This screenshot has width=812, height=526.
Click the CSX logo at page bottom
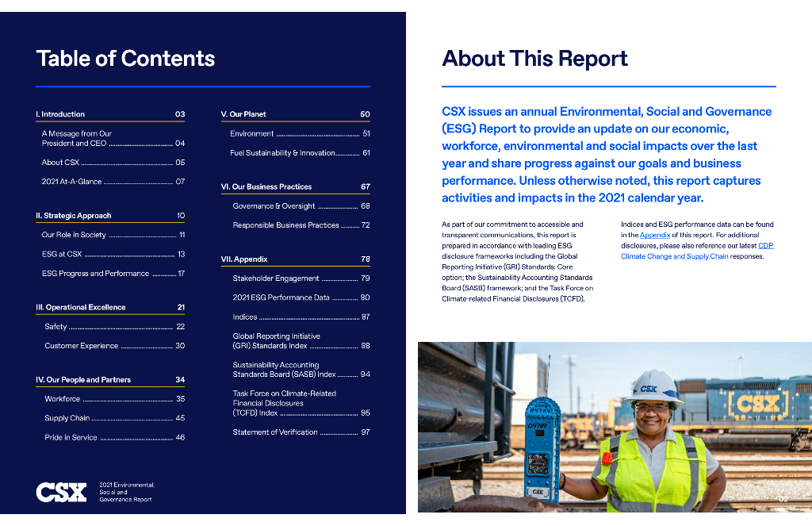(x=61, y=493)
